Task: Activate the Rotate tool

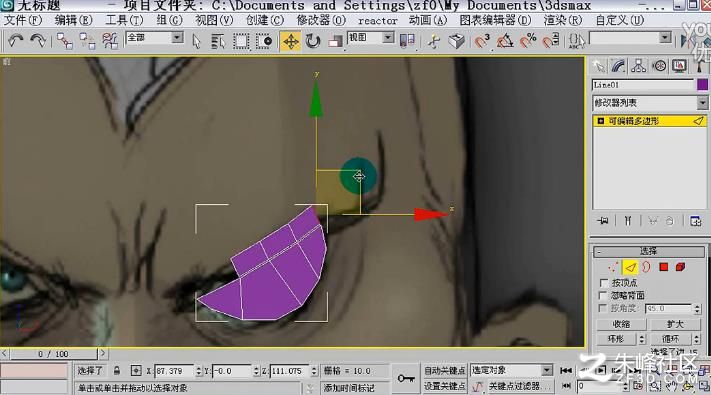Action: click(313, 41)
